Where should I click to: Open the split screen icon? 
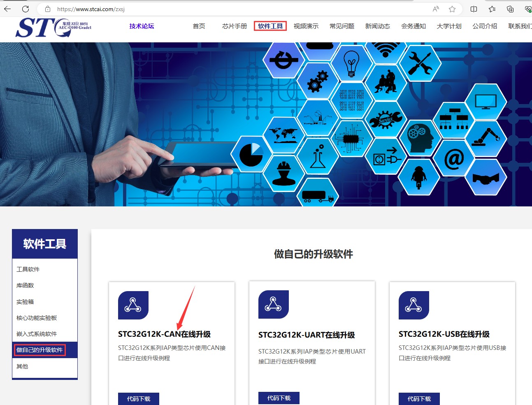coord(474,9)
